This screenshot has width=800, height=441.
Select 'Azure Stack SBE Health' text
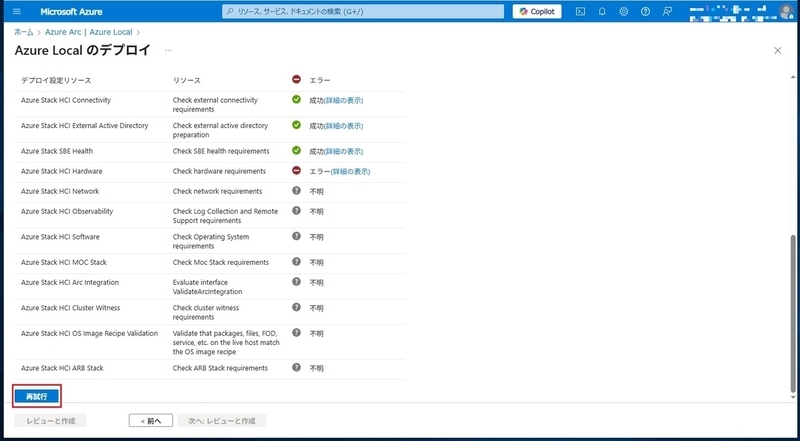point(57,151)
